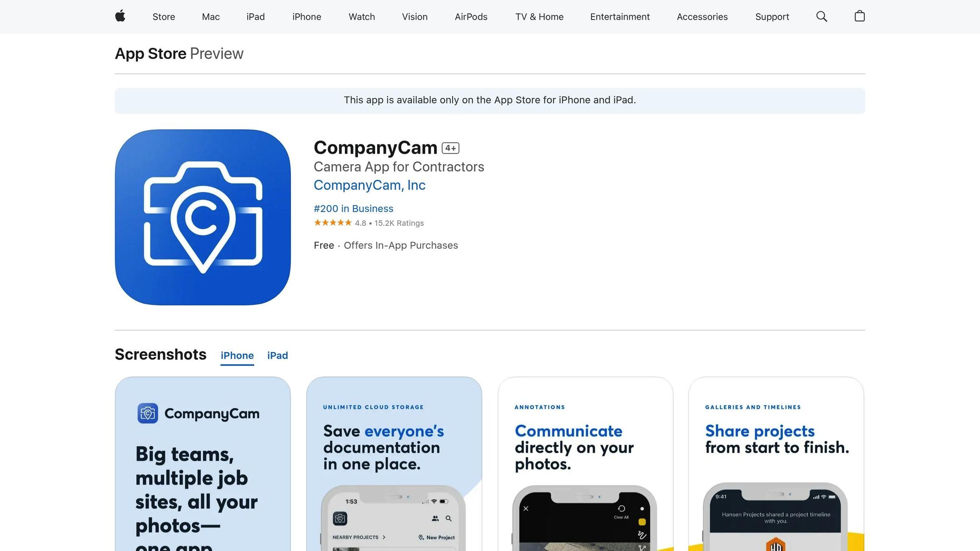Open the Support menu item

point(772,17)
